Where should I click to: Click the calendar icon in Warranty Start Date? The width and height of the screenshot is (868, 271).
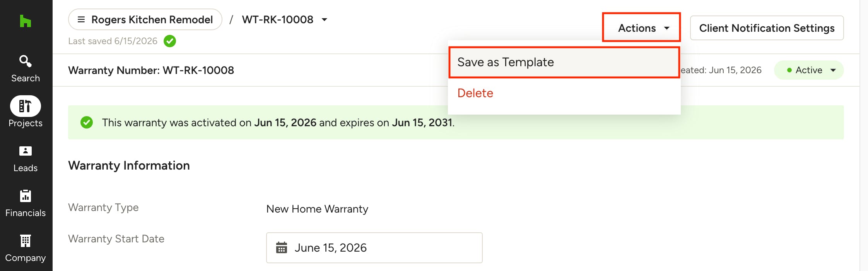(x=282, y=247)
